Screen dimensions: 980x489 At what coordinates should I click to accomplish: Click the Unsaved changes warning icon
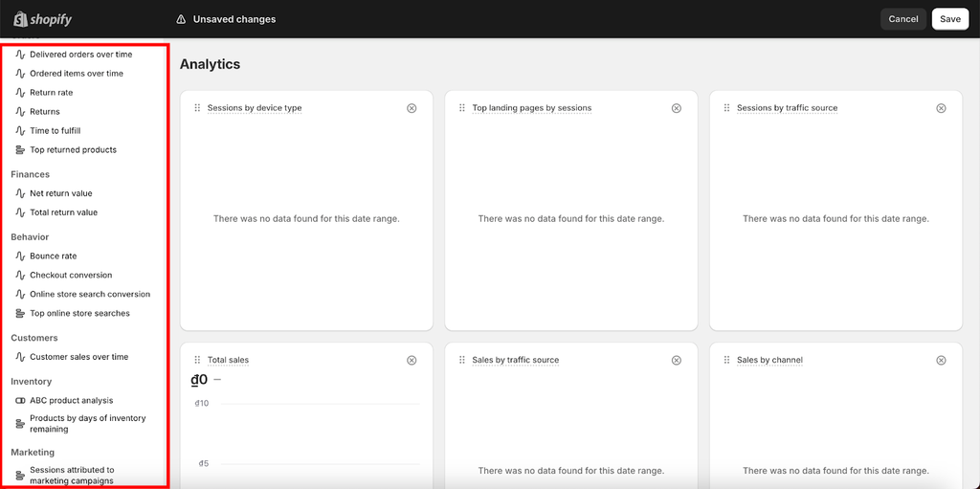pyautogui.click(x=181, y=19)
